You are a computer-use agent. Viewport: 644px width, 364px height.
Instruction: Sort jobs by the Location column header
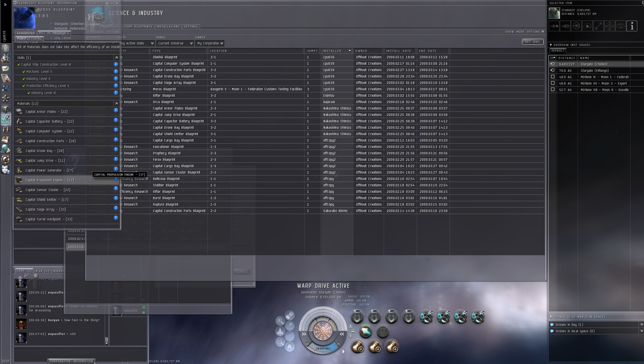(256, 51)
